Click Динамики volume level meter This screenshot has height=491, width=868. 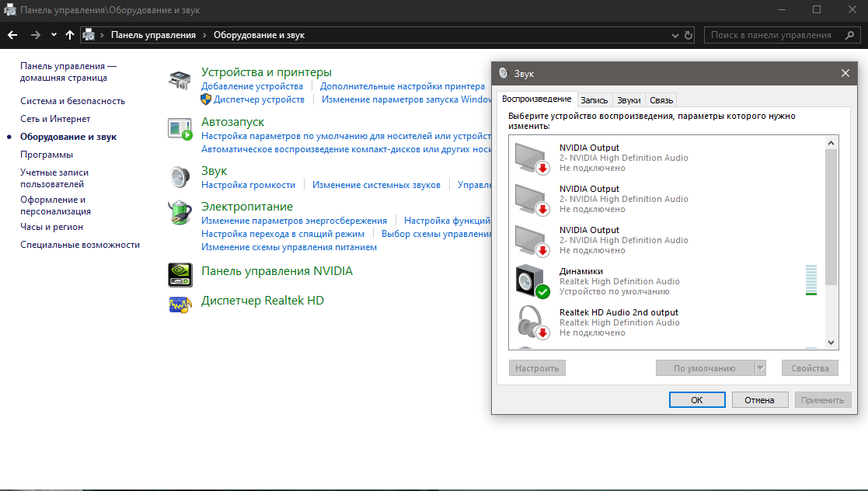pos(811,280)
